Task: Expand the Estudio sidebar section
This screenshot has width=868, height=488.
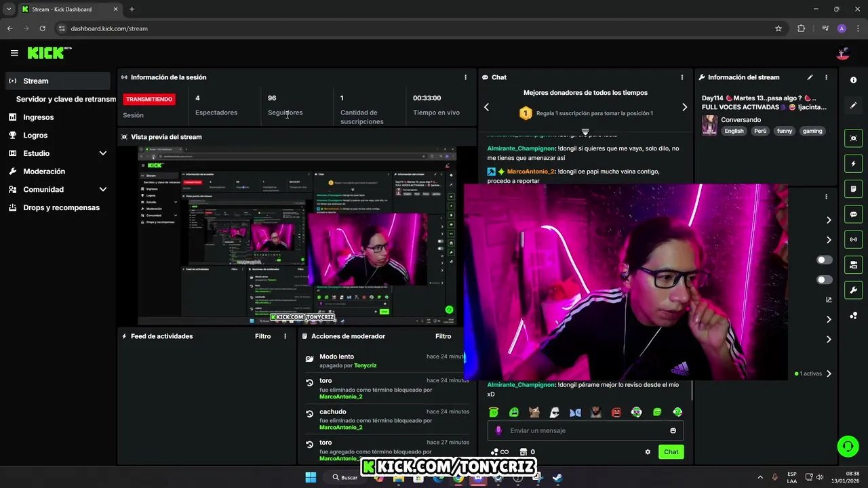Action: point(102,153)
